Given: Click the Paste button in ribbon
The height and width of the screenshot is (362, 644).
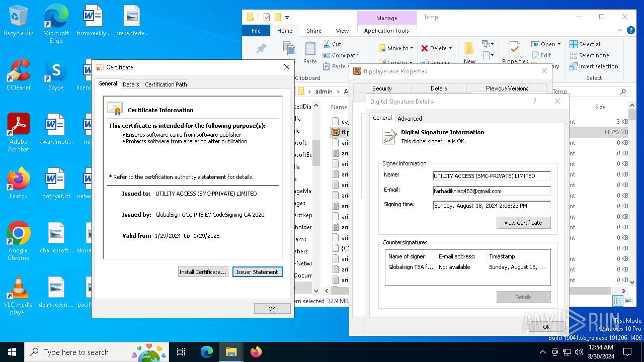Looking at the screenshot, I should [310, 53].
